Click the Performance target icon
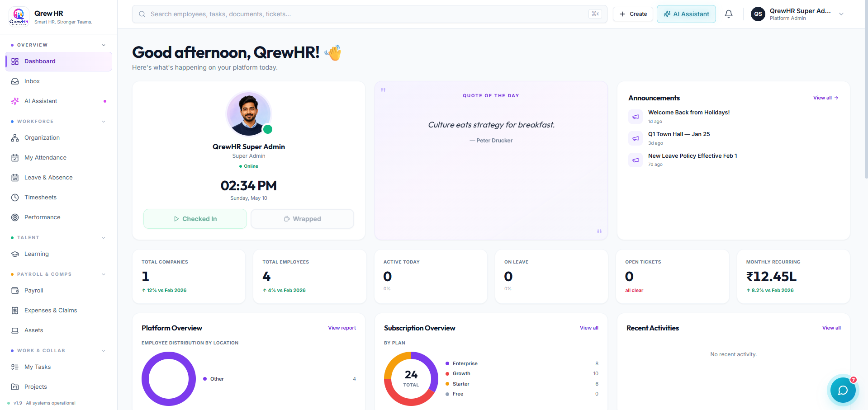This screenshot has height=410, width=868. [x=15, y=217]
